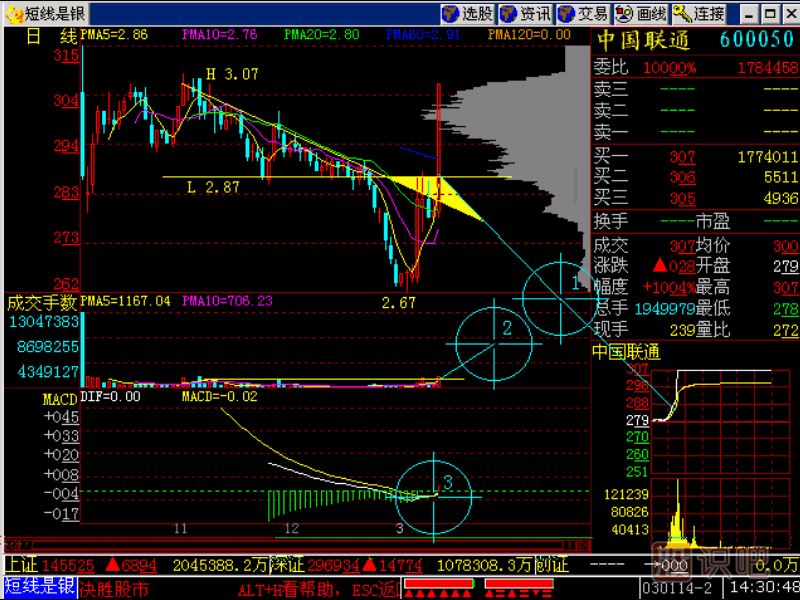Open the 资讯 news panel
800x600 pixels.
526,13
